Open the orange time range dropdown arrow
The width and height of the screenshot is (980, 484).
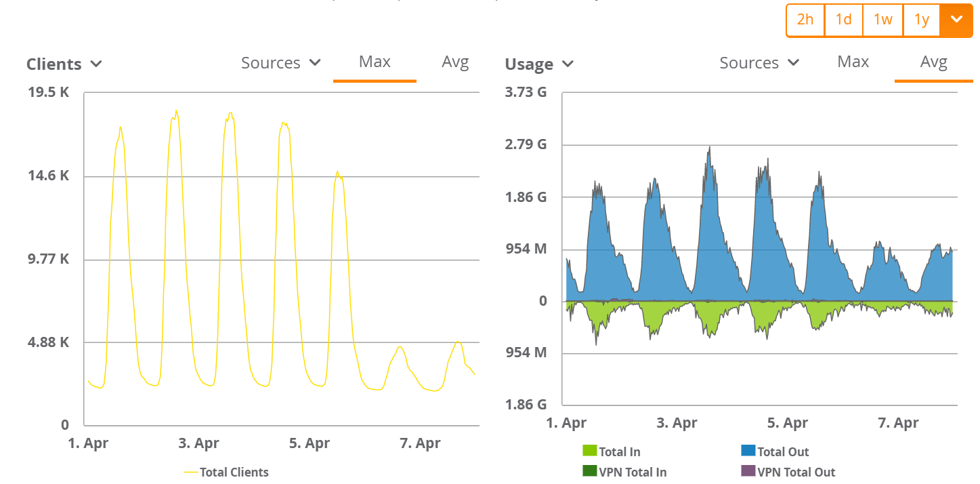(x=956, y=20)
